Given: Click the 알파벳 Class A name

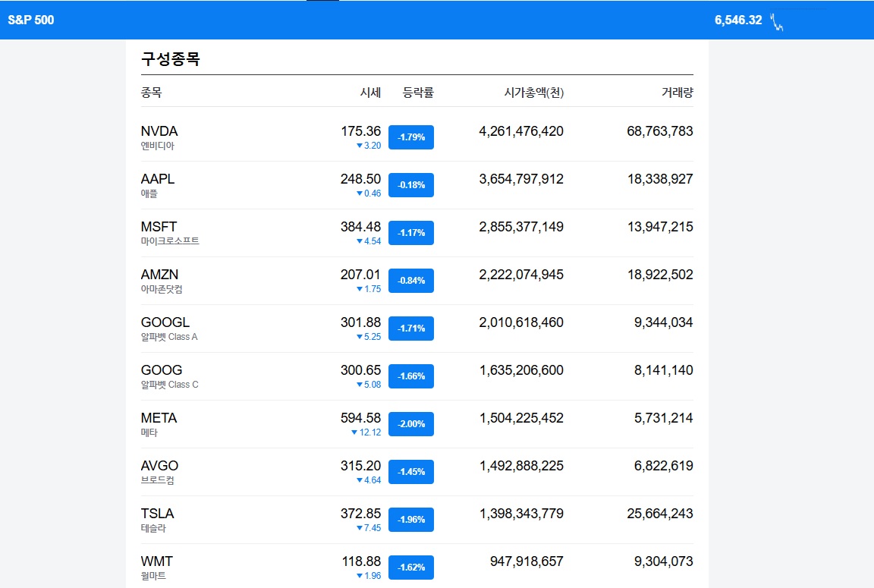Looking at the screenshot, I should pyautogui.click(x=169, y=337).
